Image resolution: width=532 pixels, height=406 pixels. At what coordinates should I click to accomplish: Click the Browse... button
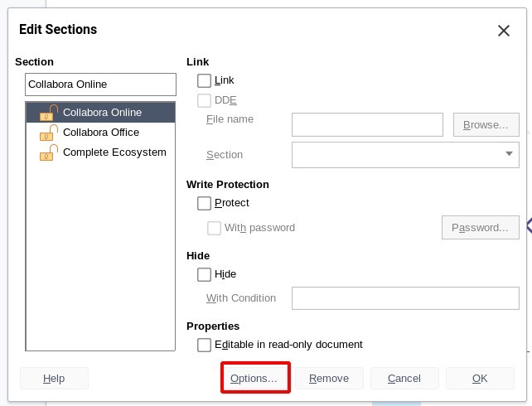tap(486, 125)
